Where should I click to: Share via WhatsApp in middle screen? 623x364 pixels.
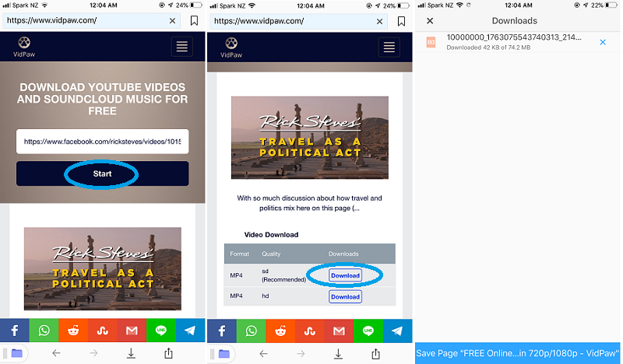pyautogui.click(x=251, y=331)
